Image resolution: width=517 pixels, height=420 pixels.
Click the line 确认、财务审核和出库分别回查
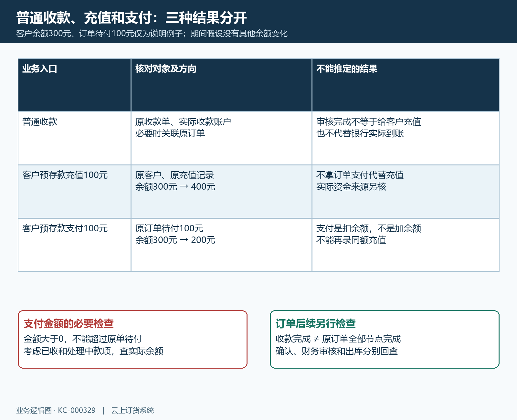(x=337, y=351)
